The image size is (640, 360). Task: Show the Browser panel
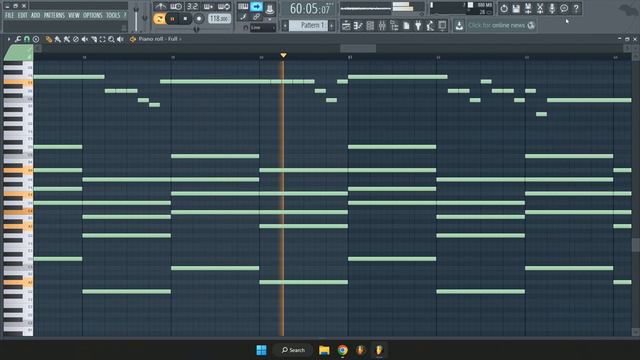coord(394,26)
